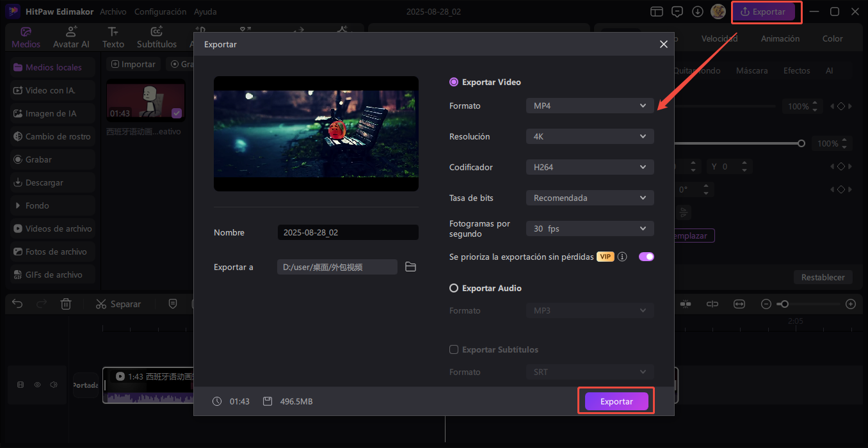Click the purple Exportar button in dialog
The height and width of the screenshot is (448, 868).
[x=616, y=401]
